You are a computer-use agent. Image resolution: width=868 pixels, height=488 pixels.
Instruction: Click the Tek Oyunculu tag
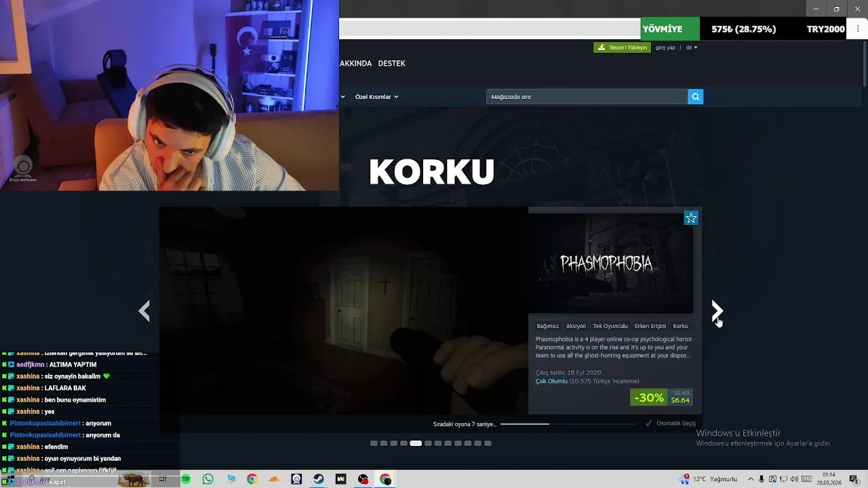610,326
